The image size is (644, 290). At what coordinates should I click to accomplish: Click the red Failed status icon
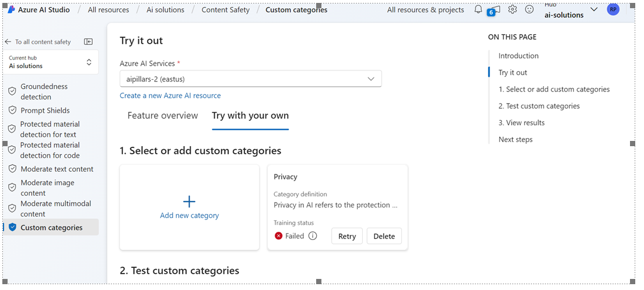click(278, 236)
